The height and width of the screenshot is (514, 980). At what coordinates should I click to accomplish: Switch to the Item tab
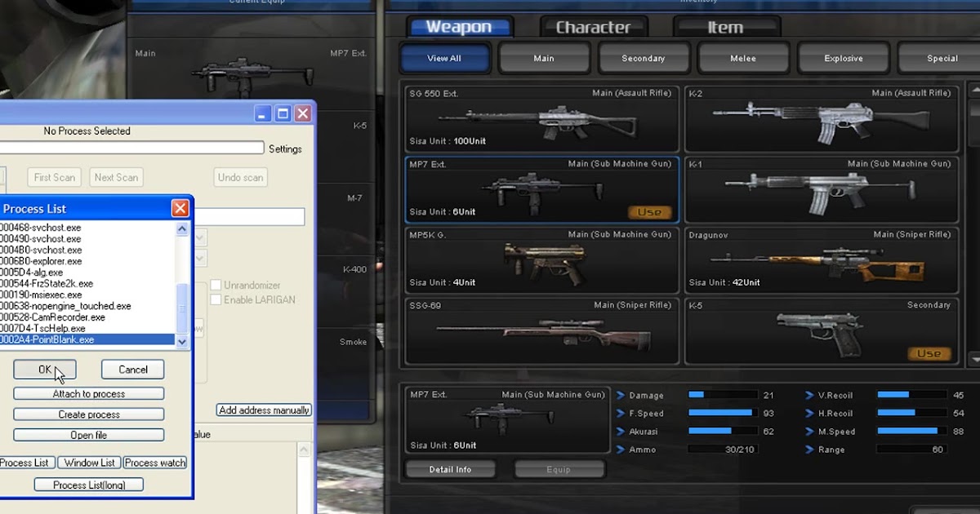725,27
